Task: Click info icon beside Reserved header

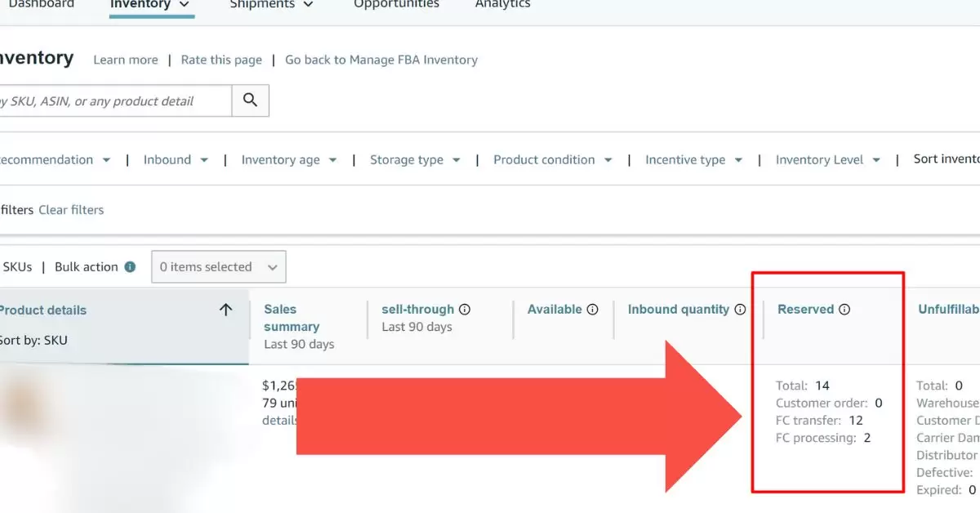Action: [x=844, y=310]
